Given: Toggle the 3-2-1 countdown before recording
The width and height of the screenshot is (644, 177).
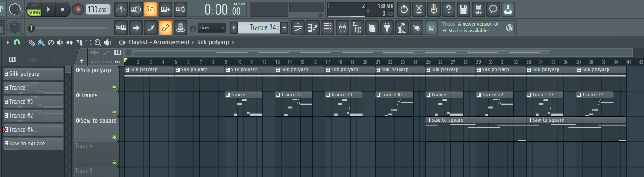Looking at the screenshot, I should pos(150,9).
